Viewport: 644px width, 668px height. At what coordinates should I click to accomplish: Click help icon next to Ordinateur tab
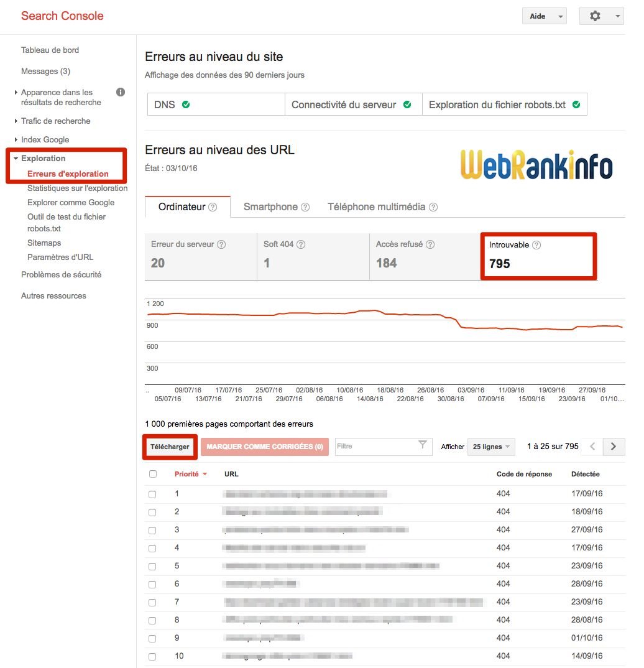(x=213, y=207)
